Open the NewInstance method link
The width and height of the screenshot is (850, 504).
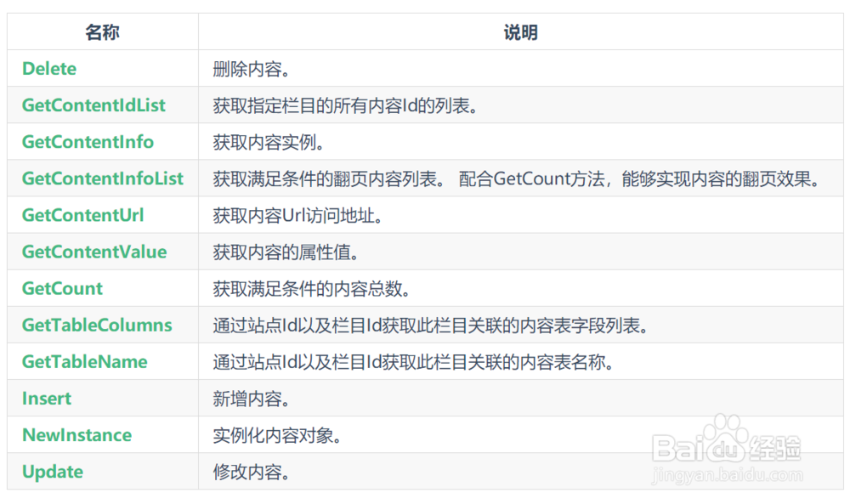77,435
